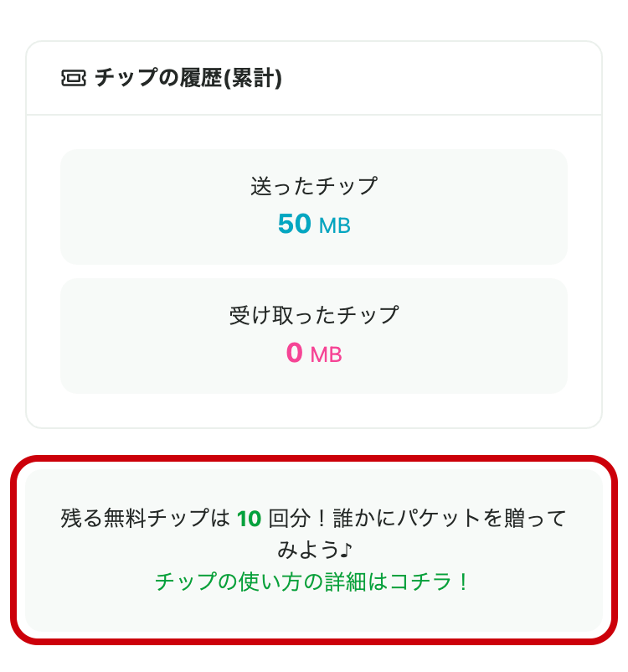Click the ♪ music note symbol
This screenshot has width=628, height=672.
point(346,550)
